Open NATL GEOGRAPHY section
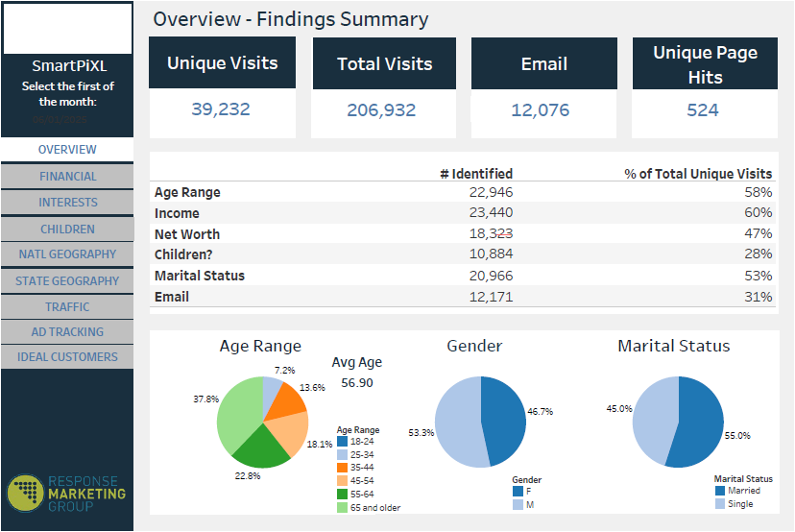 (x=67, y=254)
